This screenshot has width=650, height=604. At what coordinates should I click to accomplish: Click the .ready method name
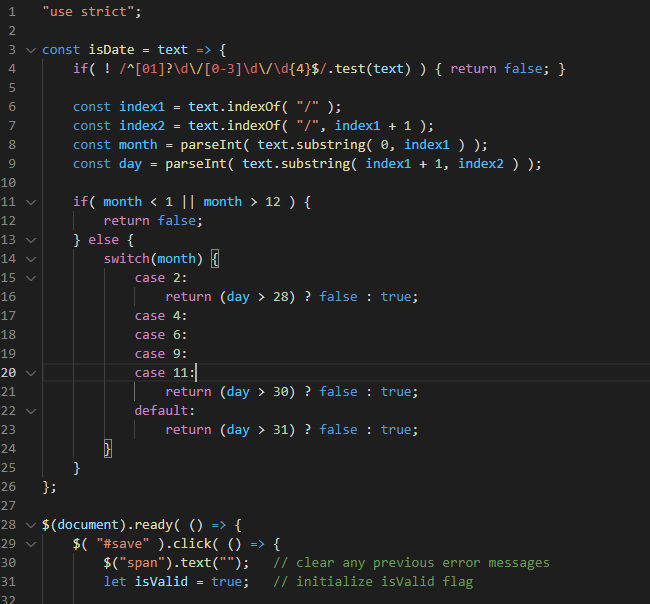point(153,525)
